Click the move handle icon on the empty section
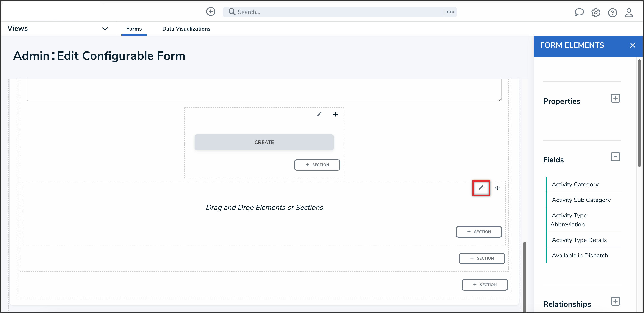The height and width of the screenshot is (313, 644). 497,188
